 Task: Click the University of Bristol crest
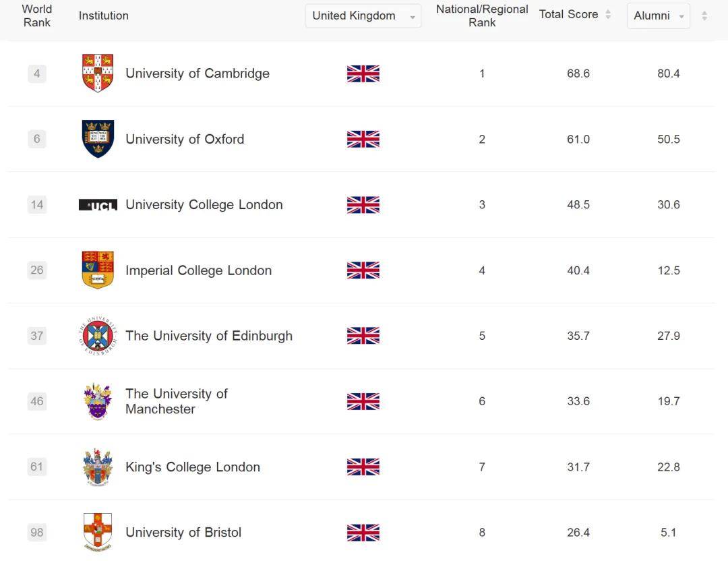pos(98,532)
